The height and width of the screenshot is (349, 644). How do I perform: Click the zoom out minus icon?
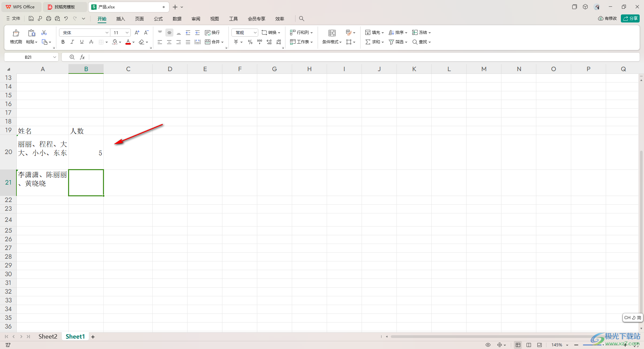click(576, 345)
